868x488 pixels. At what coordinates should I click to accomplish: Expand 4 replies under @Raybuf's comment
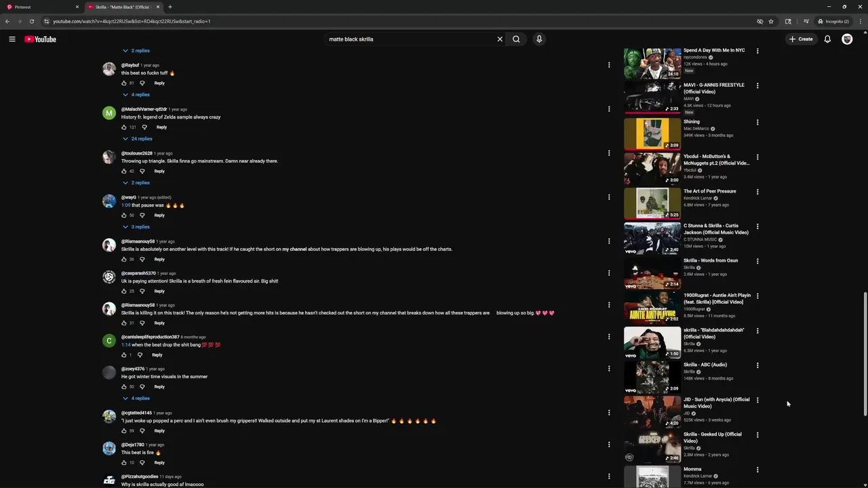click(136, 95)
